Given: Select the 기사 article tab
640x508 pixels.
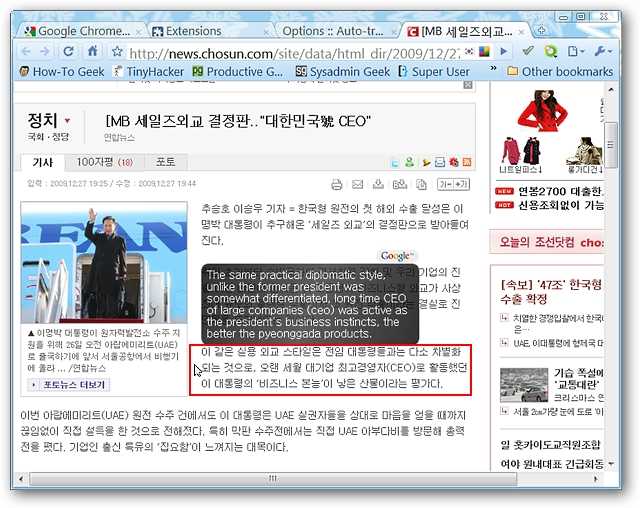Looking at the screenshot, I should [42, 162].
